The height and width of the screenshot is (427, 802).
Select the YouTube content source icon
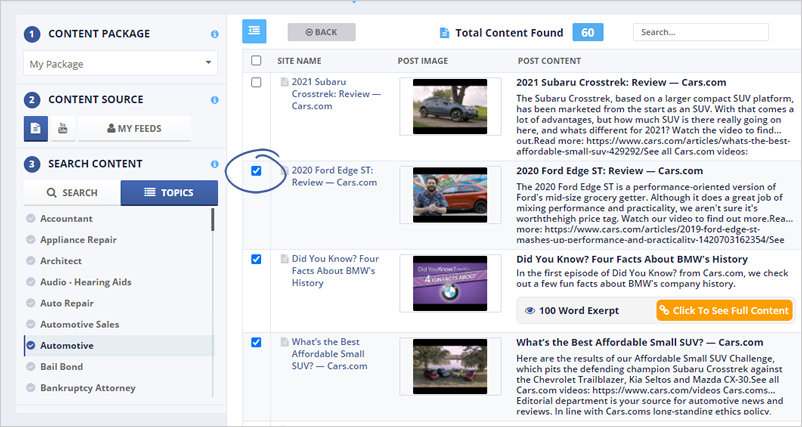point(62,128)
